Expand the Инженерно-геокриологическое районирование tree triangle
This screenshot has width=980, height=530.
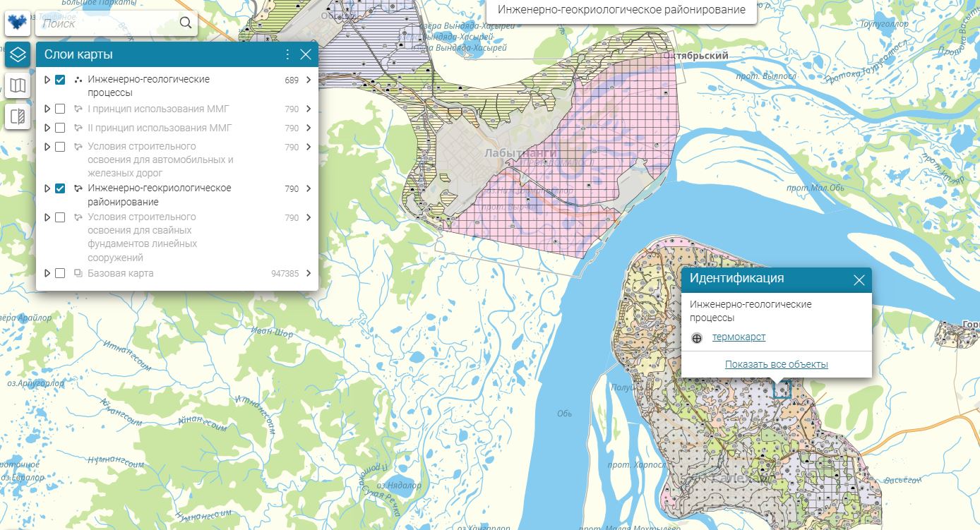coord(47,188)
